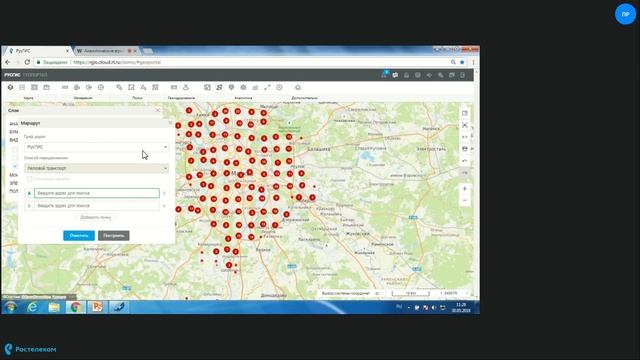Open Chrome from the taskbar
Viewport: 640px width, 360px height.
(76, 307)
